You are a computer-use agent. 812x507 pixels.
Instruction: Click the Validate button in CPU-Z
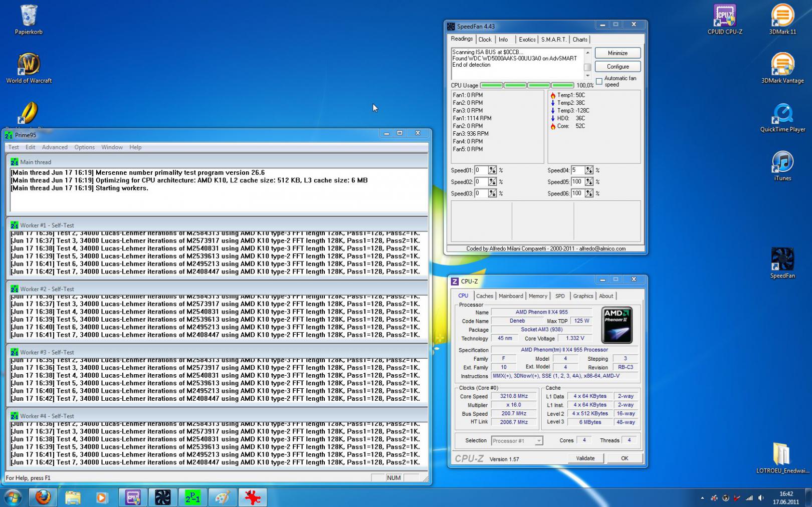[x=585, y=458]
